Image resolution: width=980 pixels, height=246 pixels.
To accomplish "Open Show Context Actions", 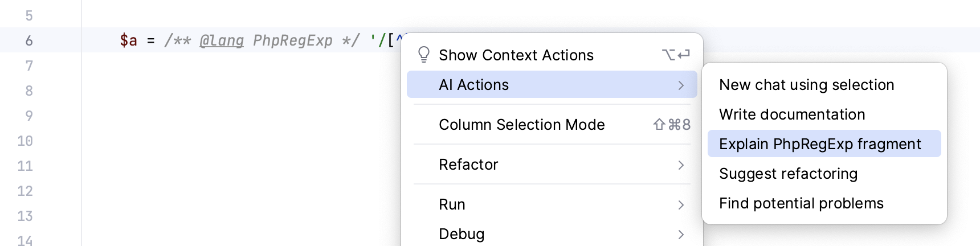I will [x=516, y=55].
